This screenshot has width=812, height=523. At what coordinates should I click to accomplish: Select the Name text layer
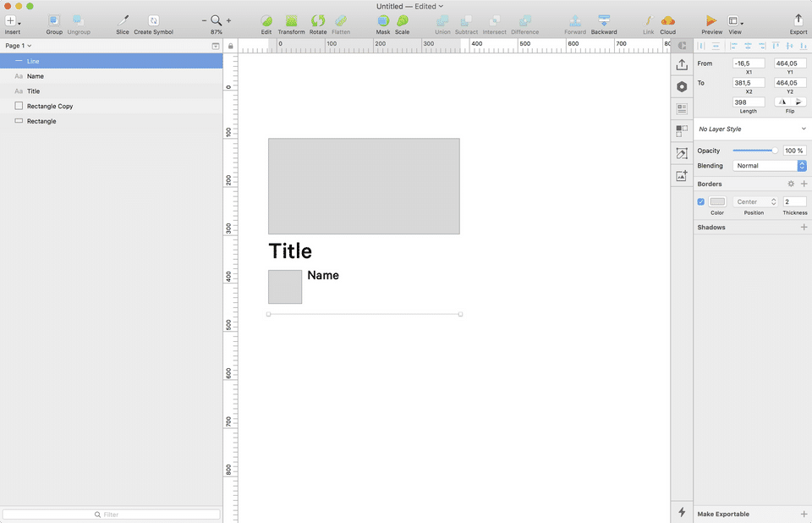click(x=112, y=75)
